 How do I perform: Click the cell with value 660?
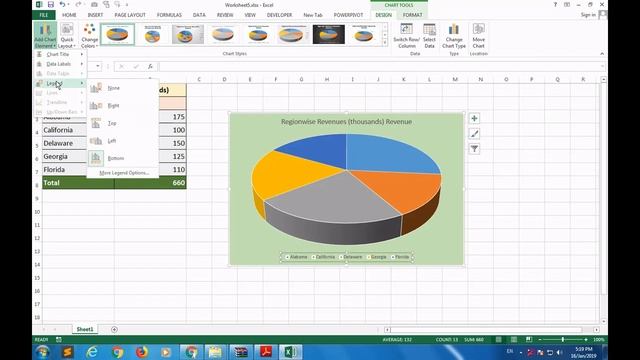coord(150,183)
